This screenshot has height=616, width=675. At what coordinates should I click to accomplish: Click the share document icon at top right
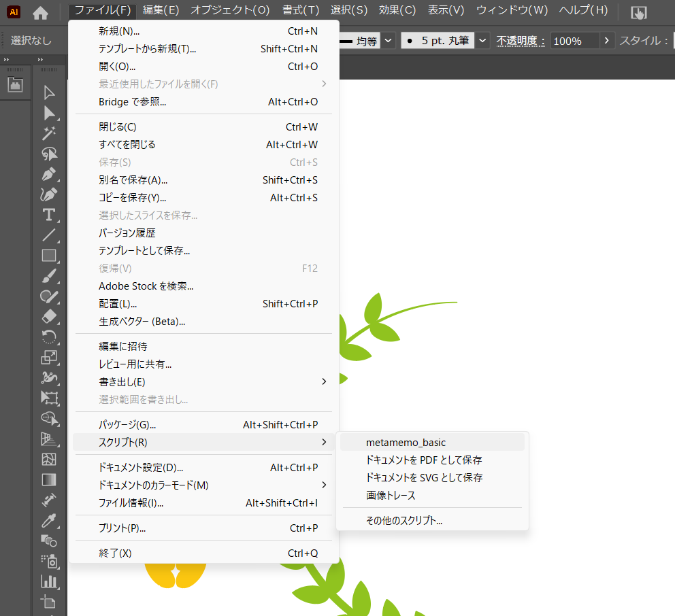pos(639,13)
